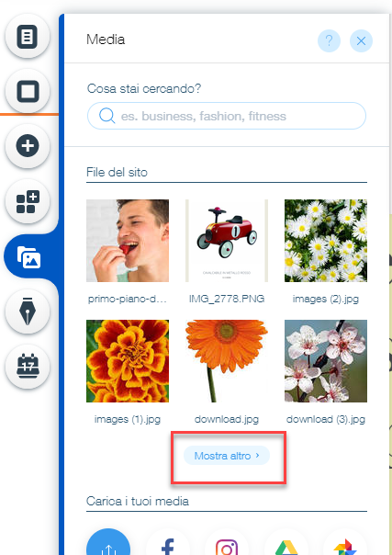The width and height of the screenshot is (392, 555).
Task: Click the 'download (3).jpg' file name
Action: click(326, 419)
